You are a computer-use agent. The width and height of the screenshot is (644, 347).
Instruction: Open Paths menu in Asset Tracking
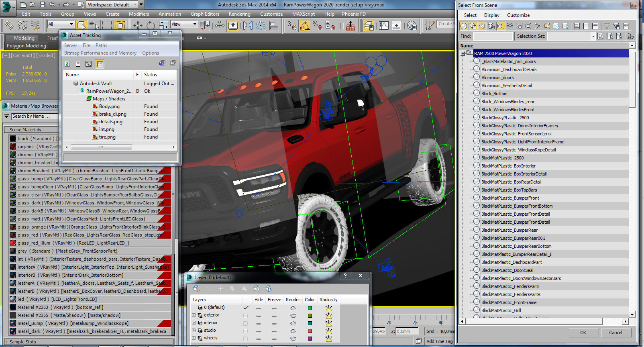pos(101,45)
